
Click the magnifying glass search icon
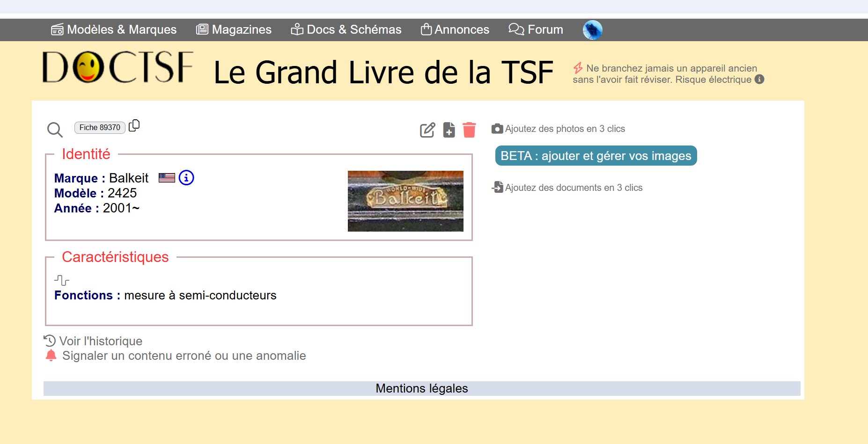[55, 130]
